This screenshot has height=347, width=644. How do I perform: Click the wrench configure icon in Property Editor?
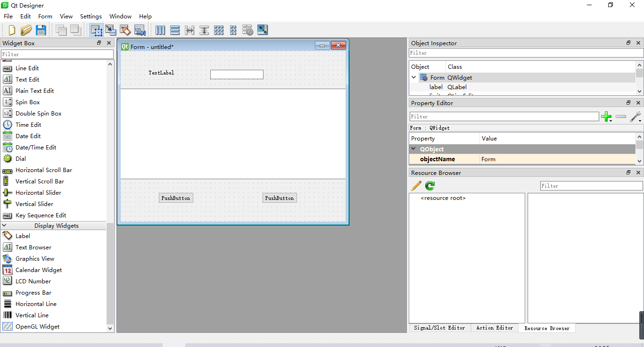636,116
